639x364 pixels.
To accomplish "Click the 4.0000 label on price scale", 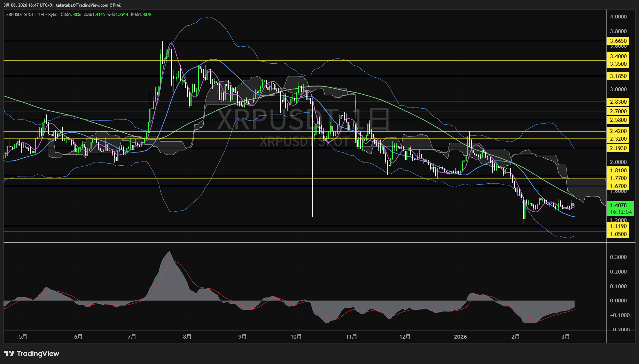I will click(x=618, y=17).
